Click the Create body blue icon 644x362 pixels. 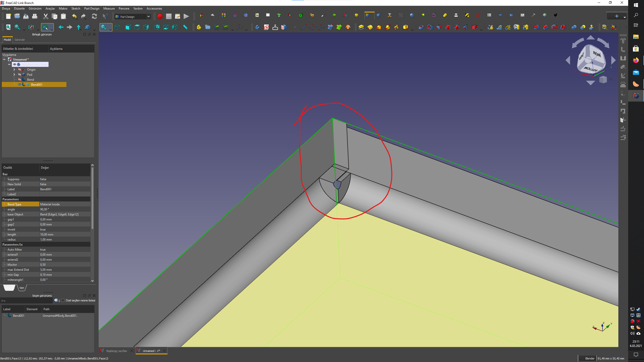coord(258,27)
